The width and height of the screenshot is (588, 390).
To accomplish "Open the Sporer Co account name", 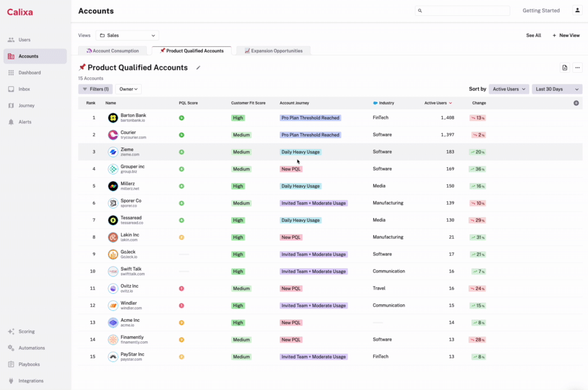I will pos(131,201).
